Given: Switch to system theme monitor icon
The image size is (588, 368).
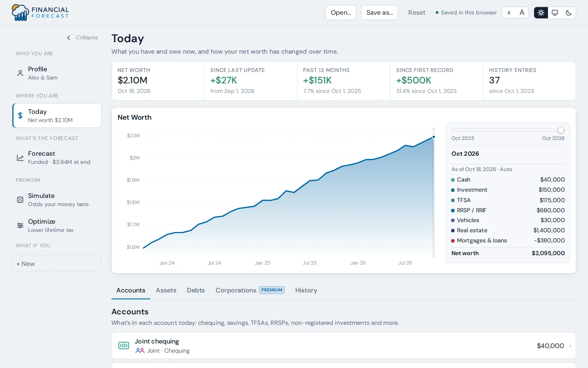Looking at the screenshot, I should tap(555, 13).
